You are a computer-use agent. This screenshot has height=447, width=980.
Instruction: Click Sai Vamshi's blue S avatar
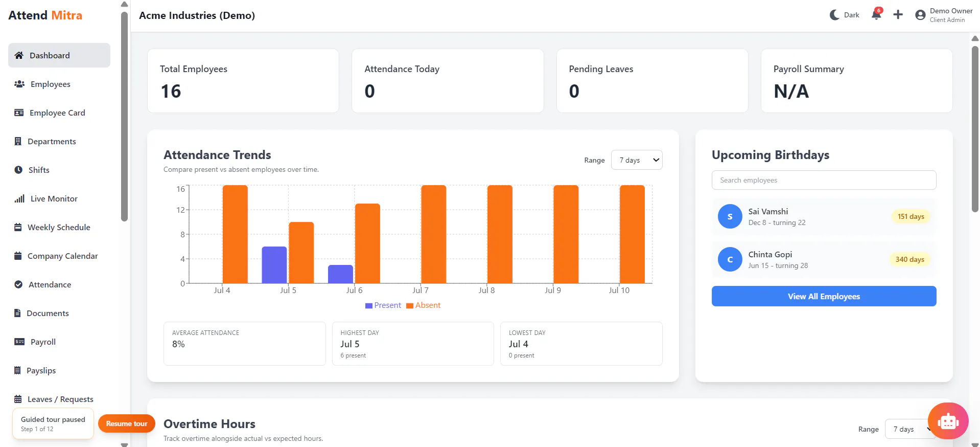[x=730, y=216]
